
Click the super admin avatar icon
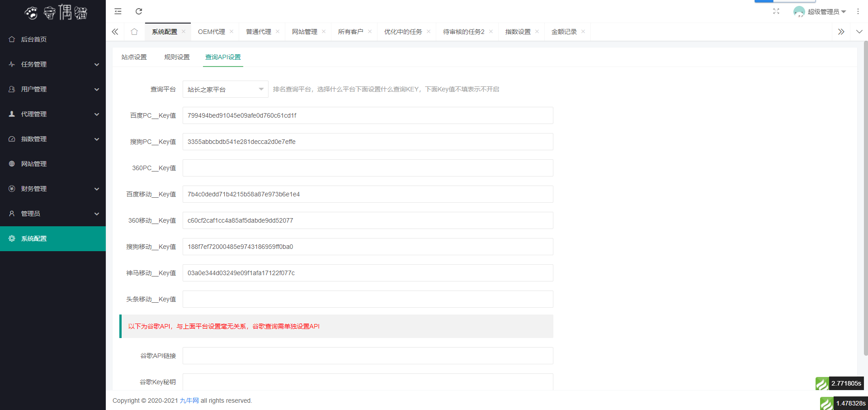point(799,11)
